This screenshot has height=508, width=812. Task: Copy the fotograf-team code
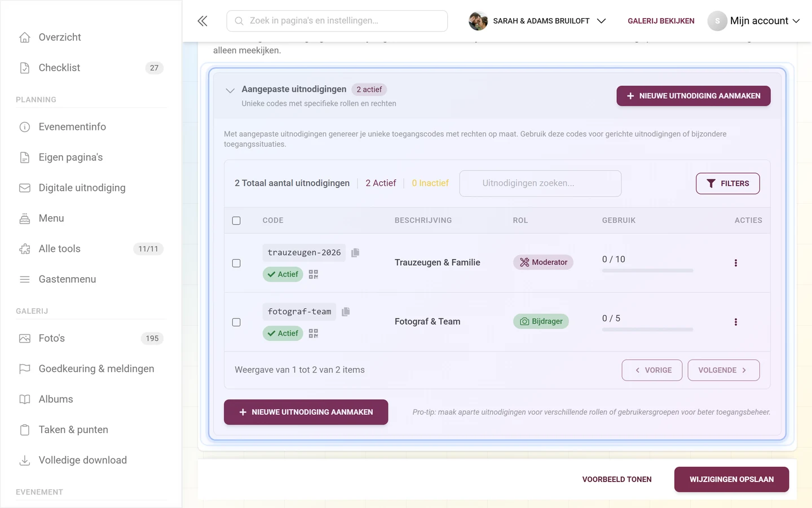(346, 312)
